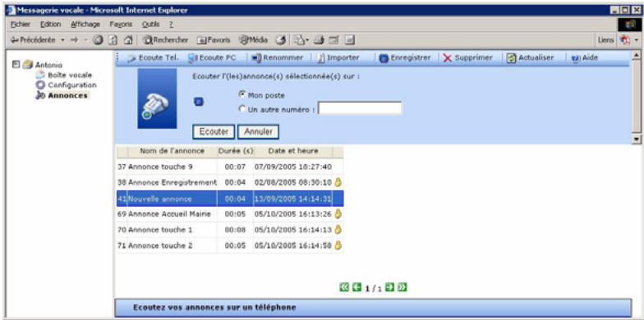
Task: Click Actualiser to refresh the list
Action: 531,57
